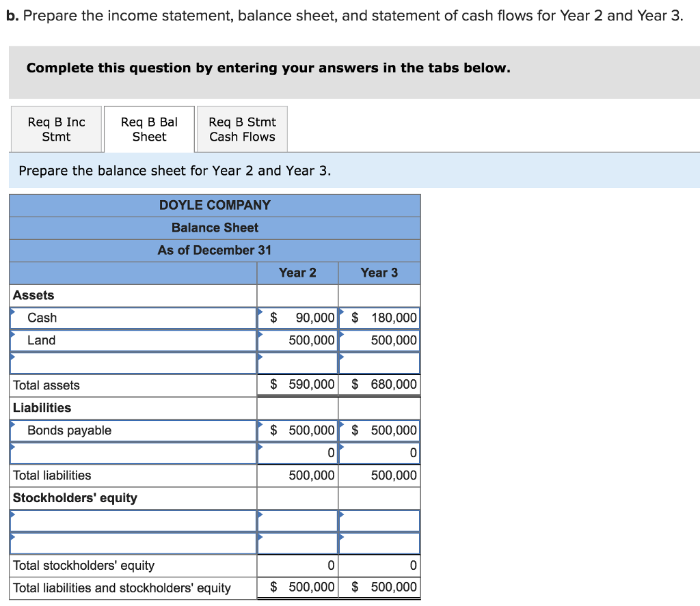Image resolution: width=700 pixels, height=606 pixels.
Task: Select the Req B Bal Sheet tab
Action: click(x=149, y=129)
